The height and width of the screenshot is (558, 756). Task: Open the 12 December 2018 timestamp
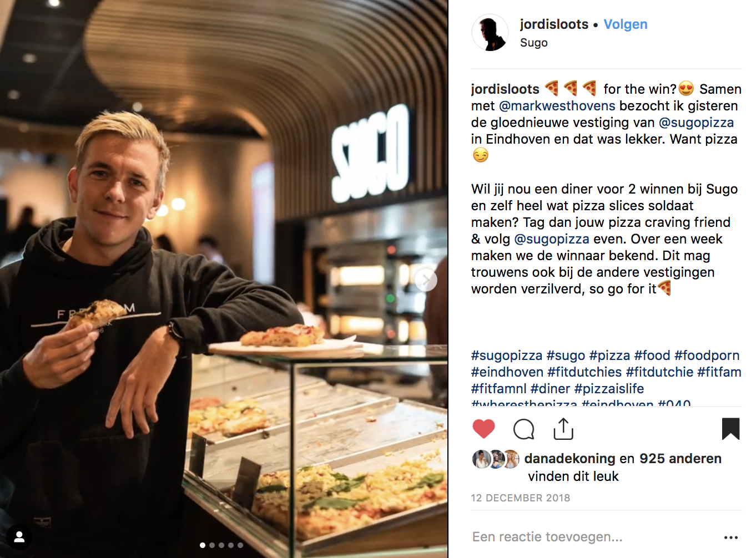(521, 498)
